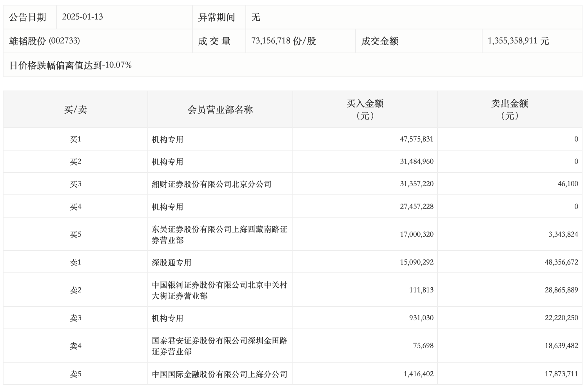
Task: Click the 买1 row label
Action: [75, 139]
